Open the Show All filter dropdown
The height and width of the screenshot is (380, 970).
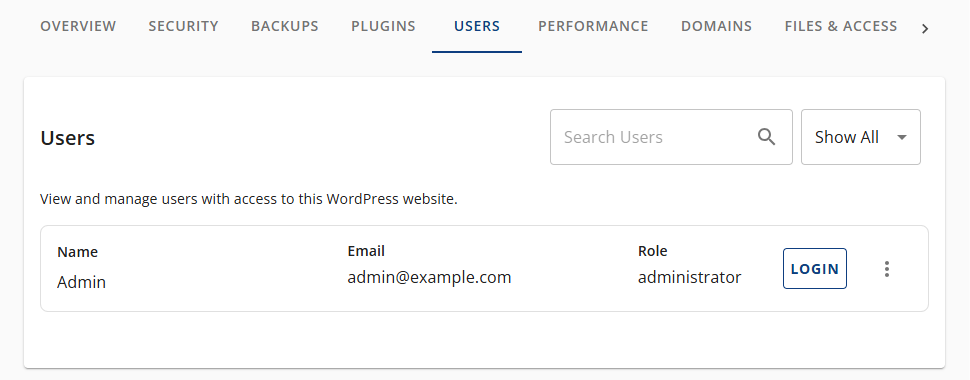coord(861,137)
